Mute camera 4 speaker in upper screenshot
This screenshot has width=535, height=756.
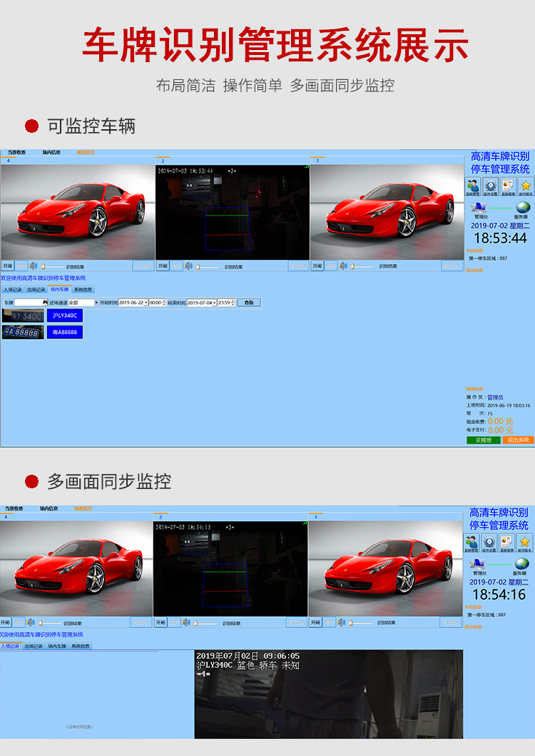[34, 266]
